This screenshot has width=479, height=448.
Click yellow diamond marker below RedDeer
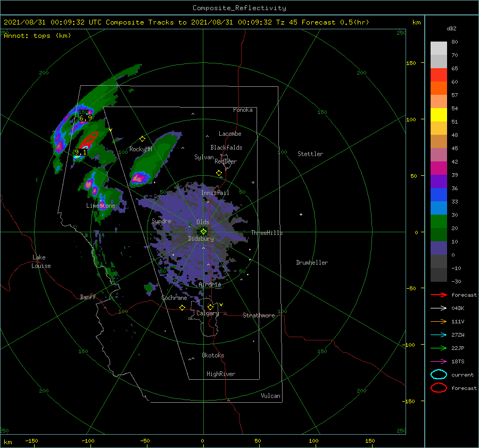point(219,173)
